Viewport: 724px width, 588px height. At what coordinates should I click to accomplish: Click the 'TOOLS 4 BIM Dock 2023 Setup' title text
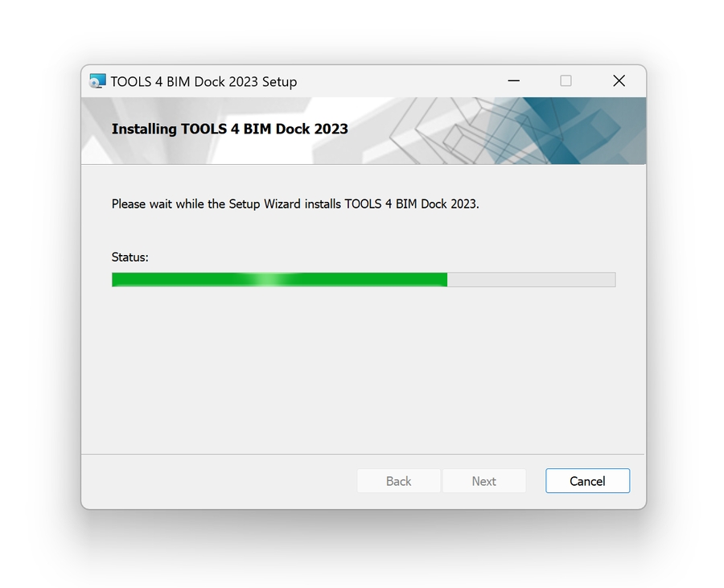[204, 82]
